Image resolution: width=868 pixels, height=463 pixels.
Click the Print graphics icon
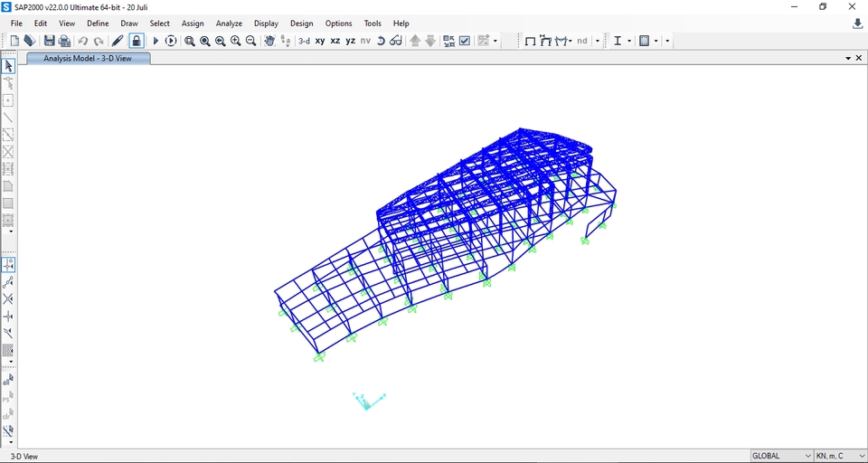click(65, 41)
